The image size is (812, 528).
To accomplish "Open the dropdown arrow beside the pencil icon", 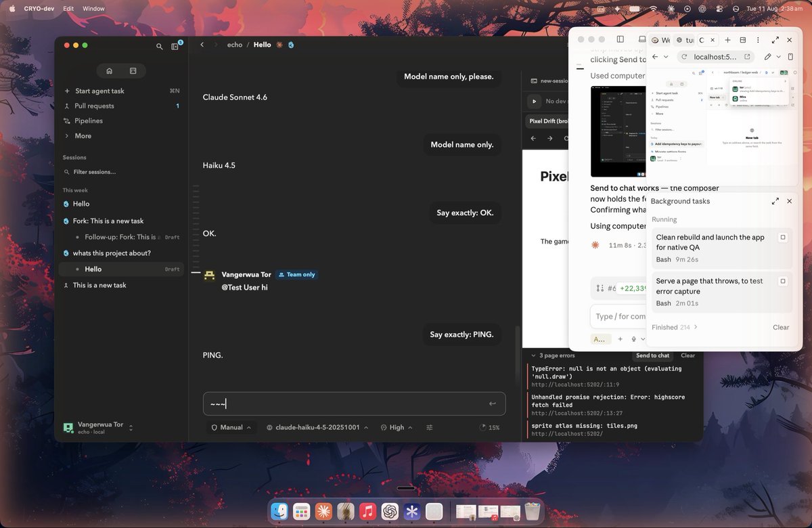I will click(778, 57).
